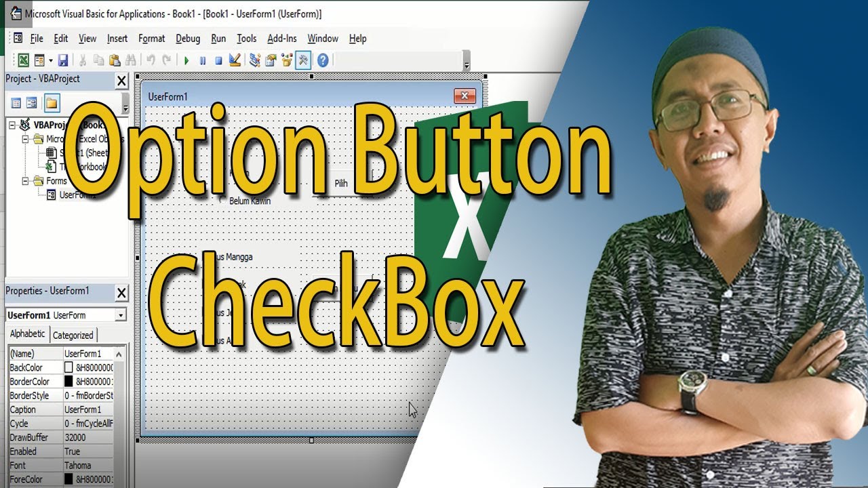Open the Insert object dropdown arrow
Viewport: 868px width, 488px height.
tap(50, 60)
